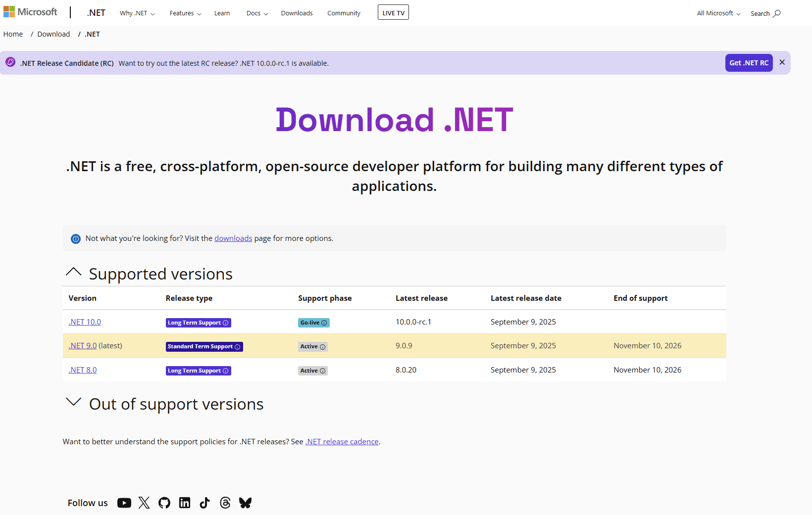Viewport: 812px width, 515px height.
Task: Click the Microsoft logo
Action: click(30, 12)
